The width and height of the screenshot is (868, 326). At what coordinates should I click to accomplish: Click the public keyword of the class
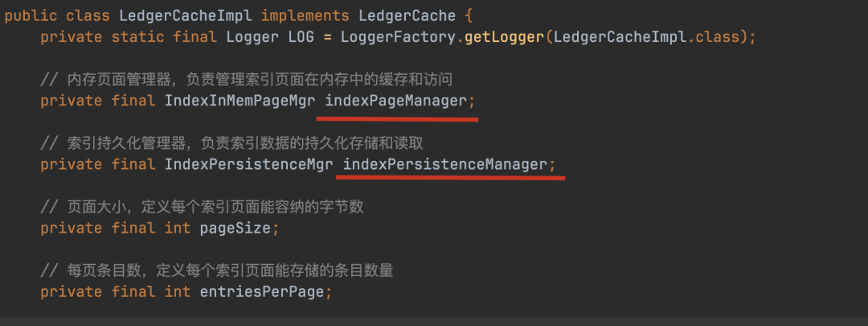[x=31, y=16]
